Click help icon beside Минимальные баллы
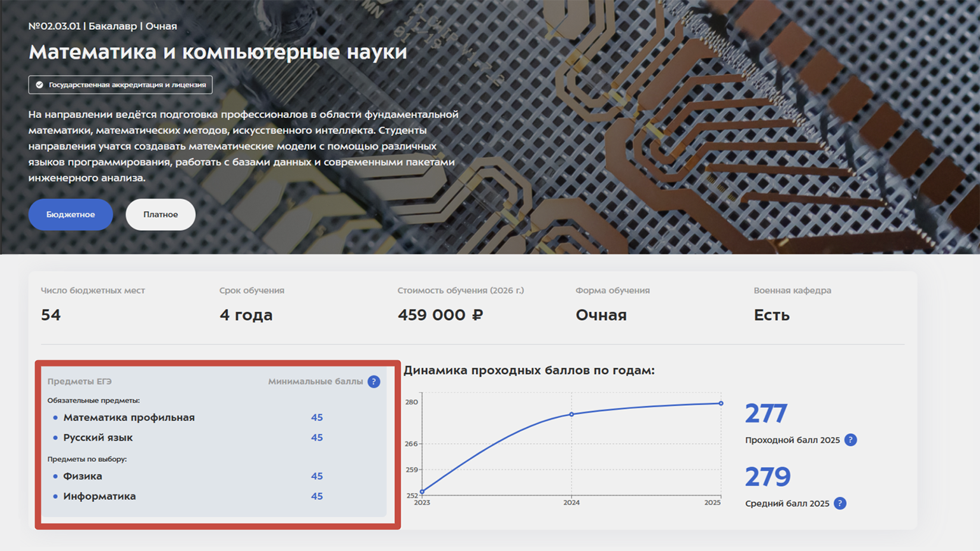The width and height of the screenshot is (980, 551). tap(374, 382)
